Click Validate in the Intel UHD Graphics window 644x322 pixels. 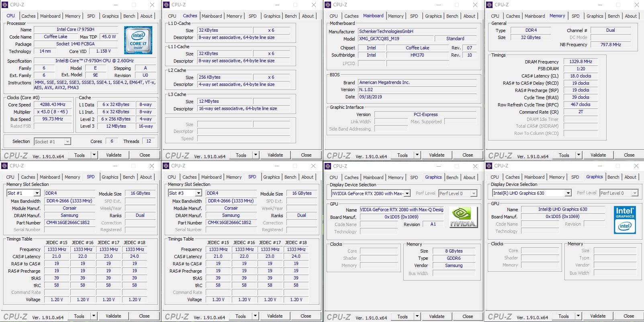[598, 316]
